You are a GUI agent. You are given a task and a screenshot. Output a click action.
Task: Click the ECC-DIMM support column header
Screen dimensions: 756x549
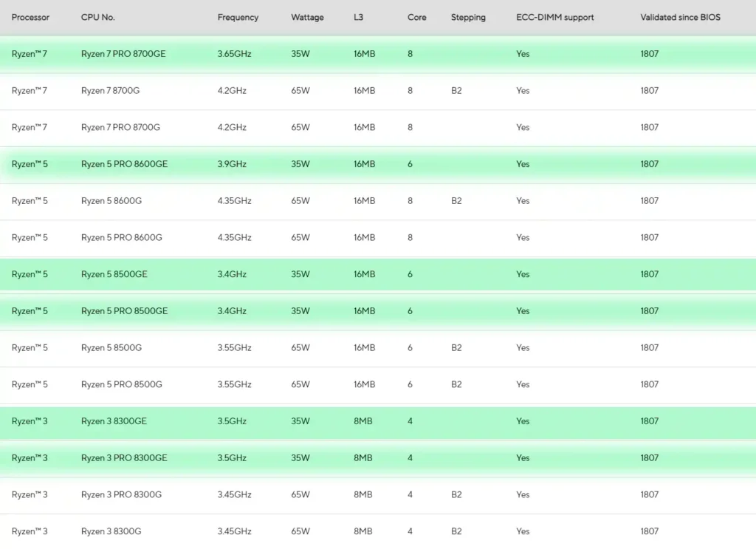[x=555, y=18]
